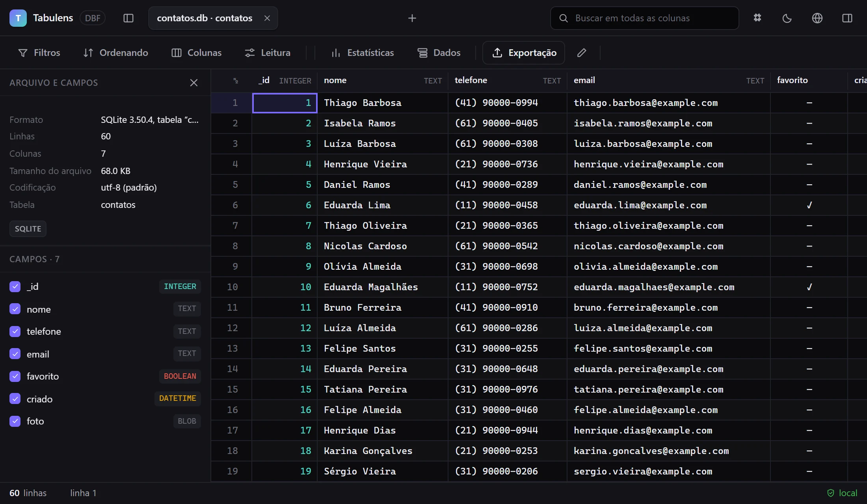Viewport: 867px width, 504px height.
Task: Toggle the right side panel icon
Action: tap(847, 18)
